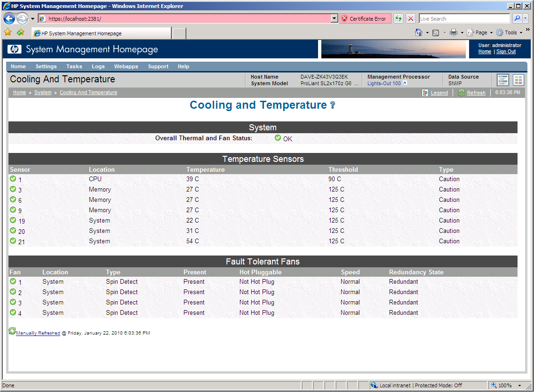Image resolution: width=534 pixels, height=392 pixels.
Task: Open the Settings menu item
Action: coord(46,66)
